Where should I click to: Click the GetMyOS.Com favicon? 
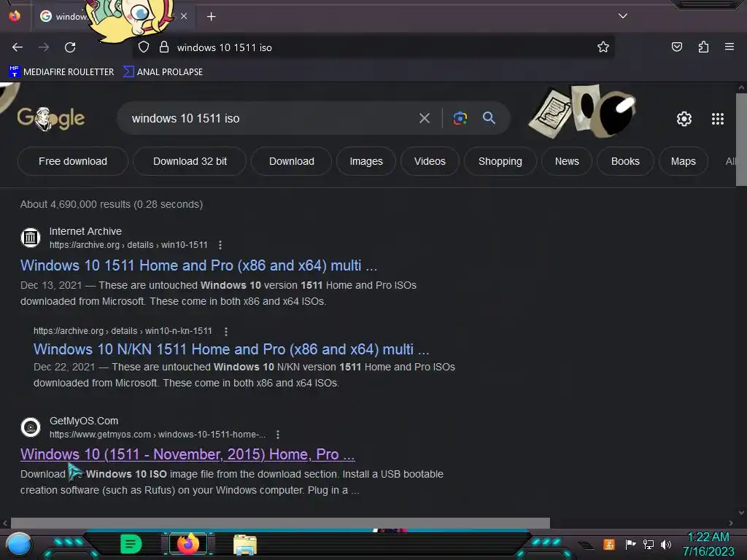[31, 427]
